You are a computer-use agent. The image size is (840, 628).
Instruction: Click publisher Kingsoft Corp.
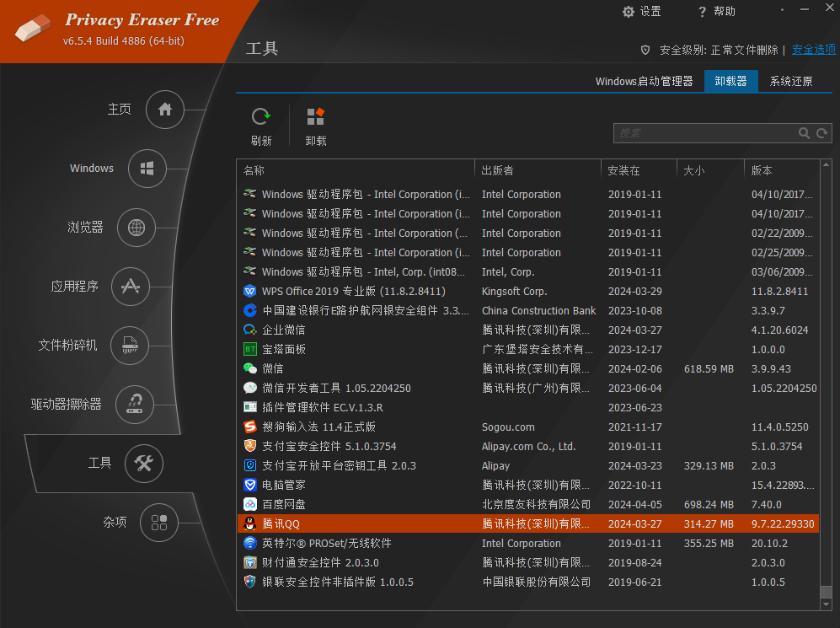click(x=514, y=292)
